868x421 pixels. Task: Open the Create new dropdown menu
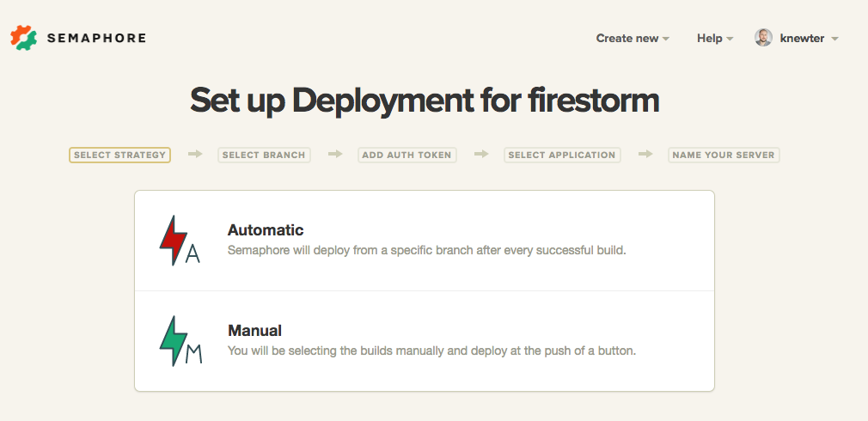click(x=633, y=38)
